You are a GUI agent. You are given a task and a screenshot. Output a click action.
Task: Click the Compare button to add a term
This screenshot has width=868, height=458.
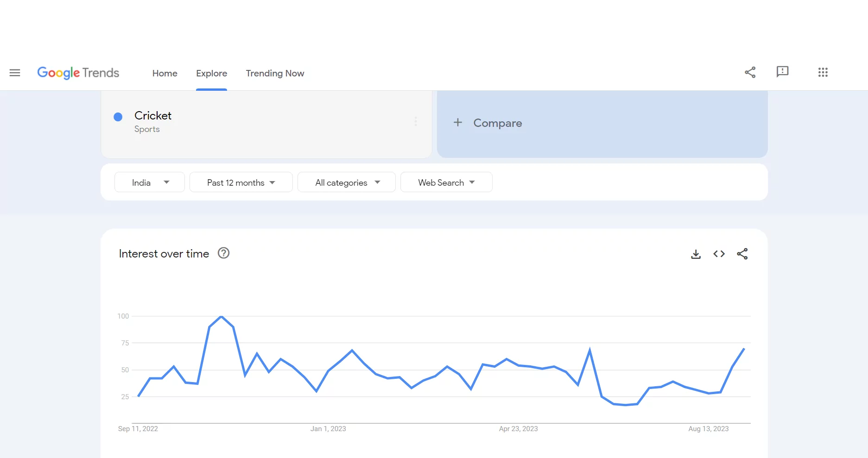tap(488, 123)
